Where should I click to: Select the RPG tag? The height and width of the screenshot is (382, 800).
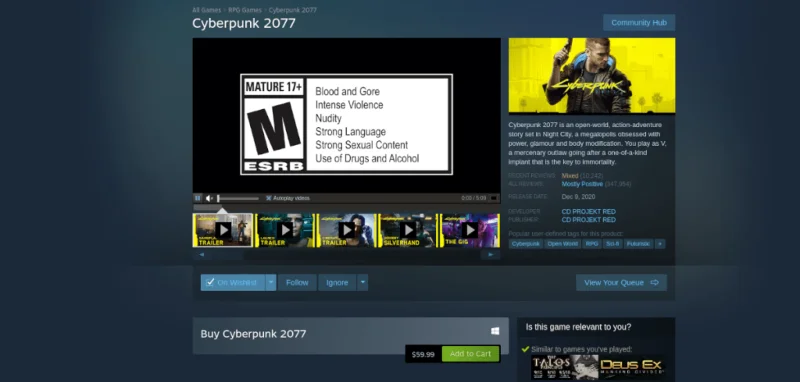point(592,244)
